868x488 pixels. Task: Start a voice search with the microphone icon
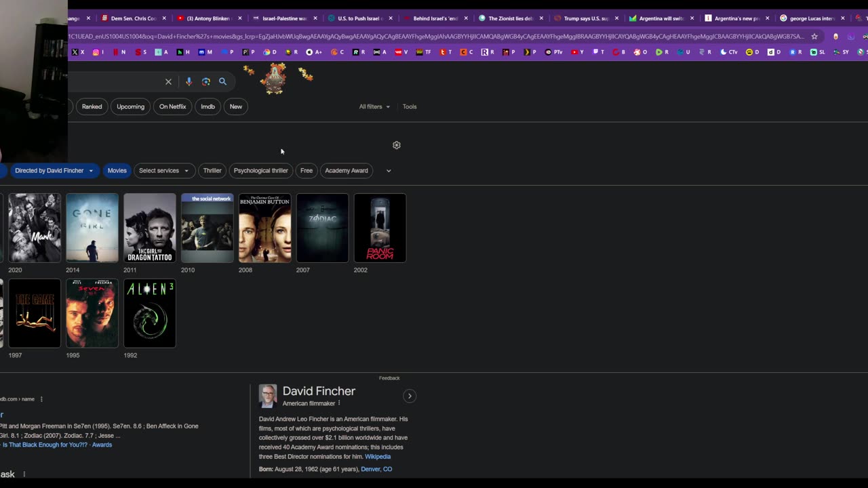click(x=189, y=81)
